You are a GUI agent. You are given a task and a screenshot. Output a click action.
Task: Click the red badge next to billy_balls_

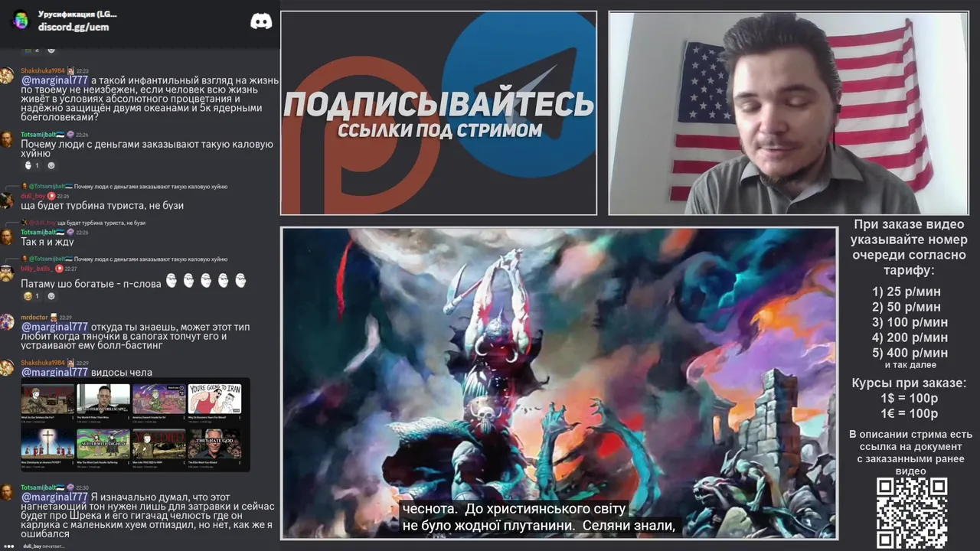pyautogui.click(x=58, y=269)
